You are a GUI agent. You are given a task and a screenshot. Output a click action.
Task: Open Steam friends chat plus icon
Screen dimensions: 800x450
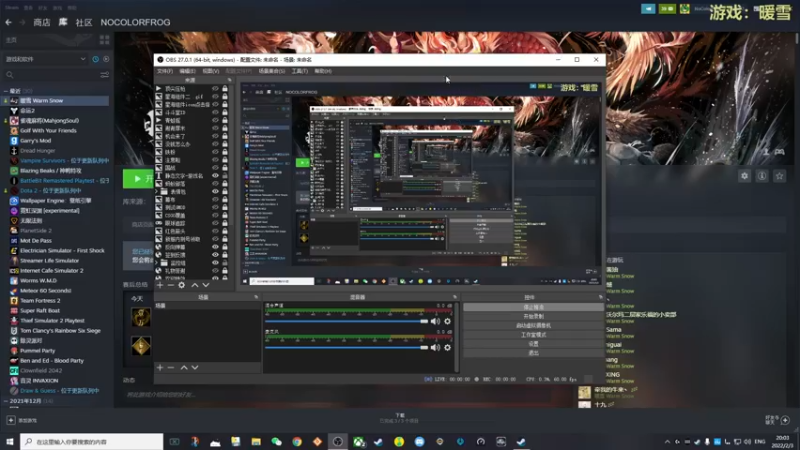pyautogui.click(x=785, y=420)
